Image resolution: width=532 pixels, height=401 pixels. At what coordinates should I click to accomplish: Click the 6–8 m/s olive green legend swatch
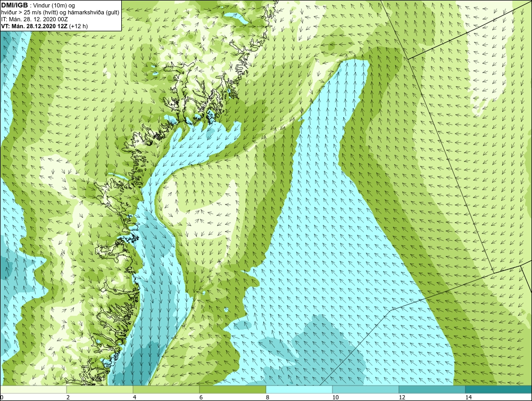tap(233, 389)
